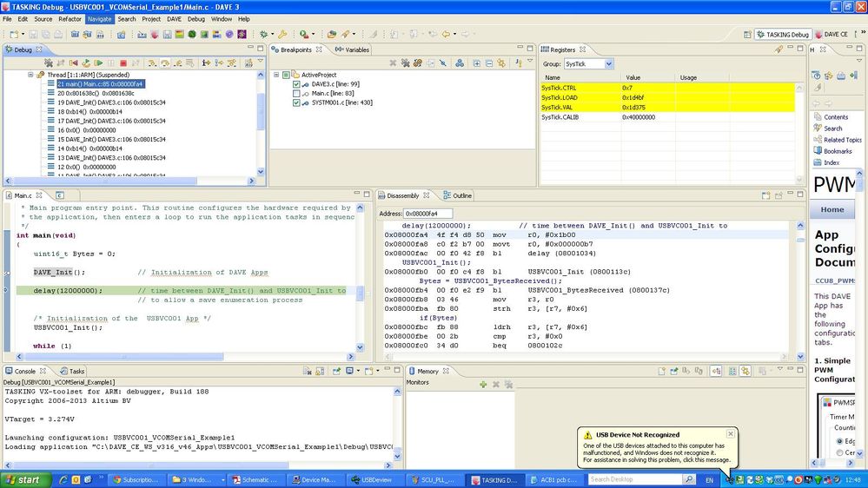868x488 pixels.
Task: Switch to DAVE CE perspective button
Action: (x=832, y=35)
